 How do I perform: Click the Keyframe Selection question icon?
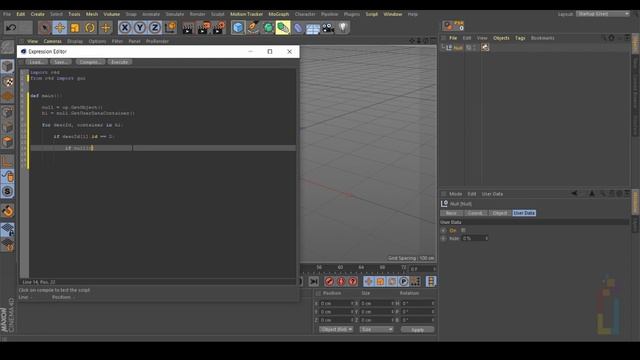click(353, 281)
